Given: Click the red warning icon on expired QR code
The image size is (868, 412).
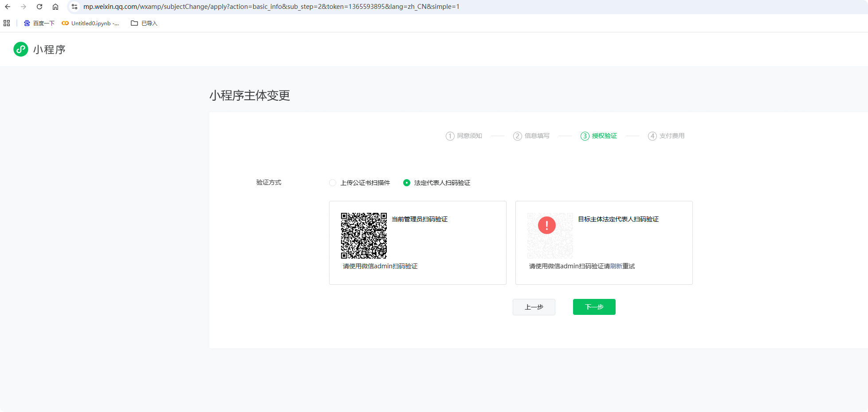Looking at the screenshot, I should (547, 225).
